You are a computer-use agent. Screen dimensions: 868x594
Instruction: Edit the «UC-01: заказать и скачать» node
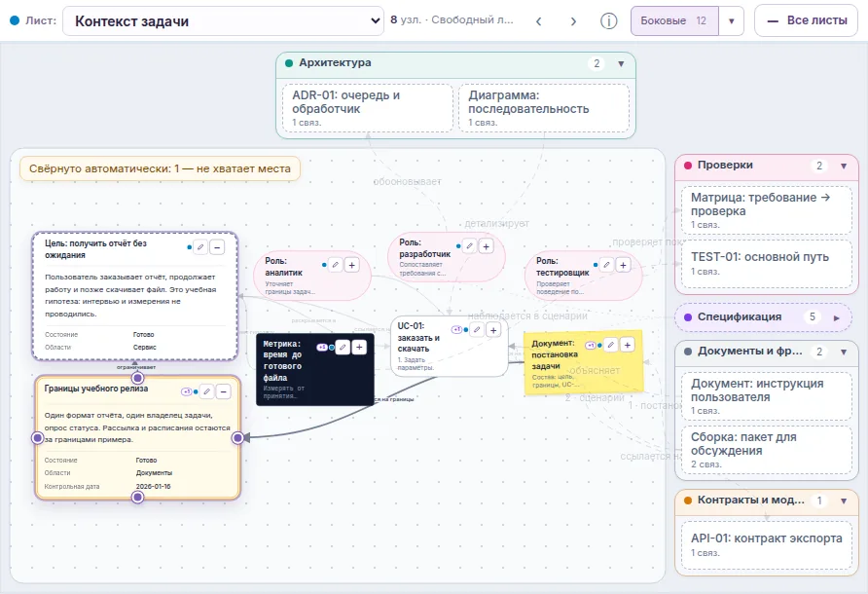click(x=477, y=330)
